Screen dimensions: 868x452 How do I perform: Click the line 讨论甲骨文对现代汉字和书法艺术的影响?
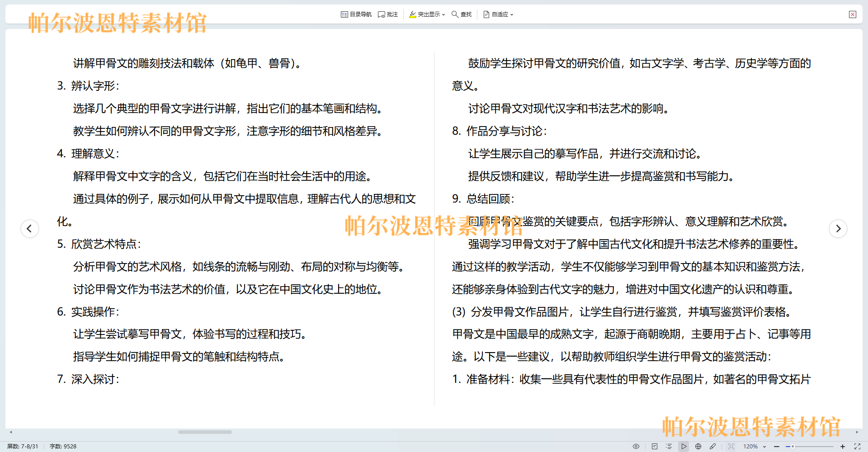click(x=569, y=108)
